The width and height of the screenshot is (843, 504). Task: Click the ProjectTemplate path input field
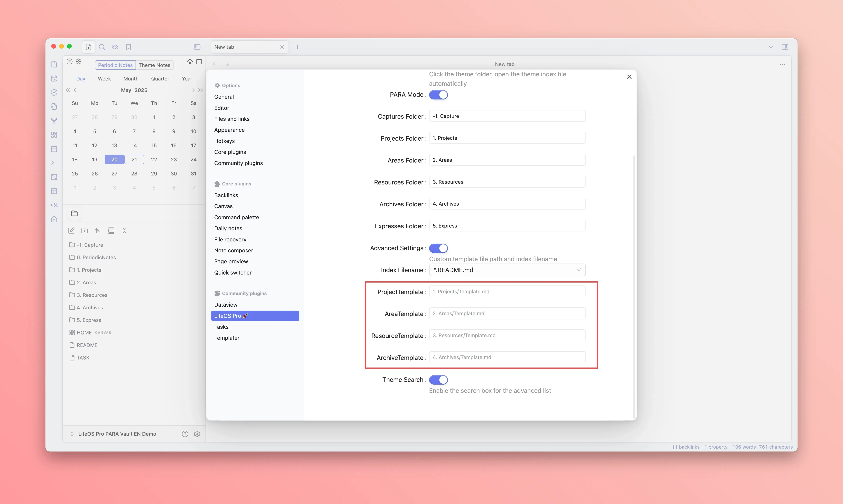(507, 291)
